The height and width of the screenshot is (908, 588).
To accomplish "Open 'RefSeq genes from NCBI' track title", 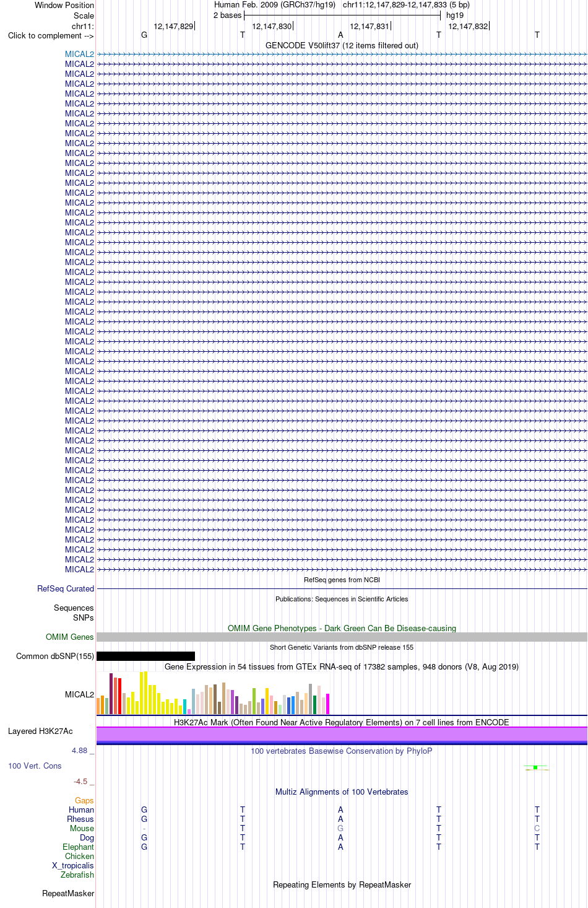I will click(342, 580).
